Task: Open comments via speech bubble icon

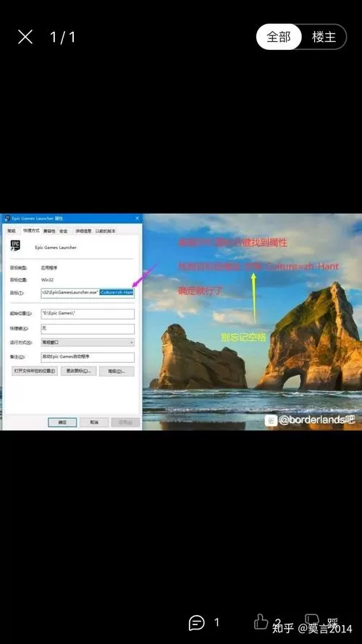Action: click(x=197, y=623)
